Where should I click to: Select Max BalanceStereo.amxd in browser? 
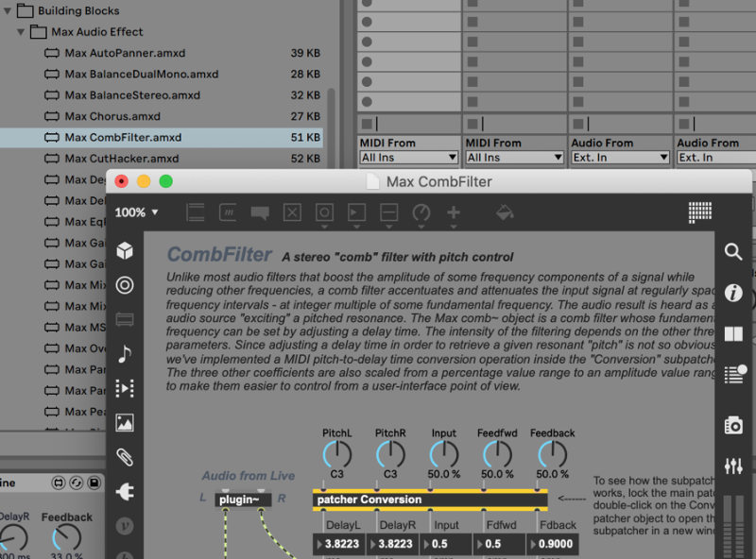click(x=162, y=95)
